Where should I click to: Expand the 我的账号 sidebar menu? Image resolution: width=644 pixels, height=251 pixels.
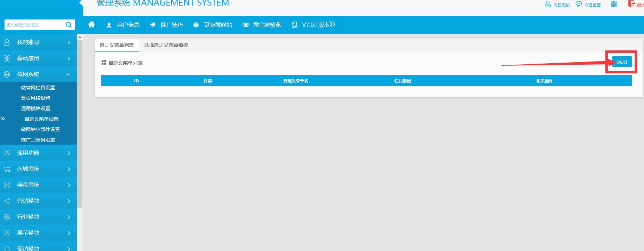click(38, 42)
